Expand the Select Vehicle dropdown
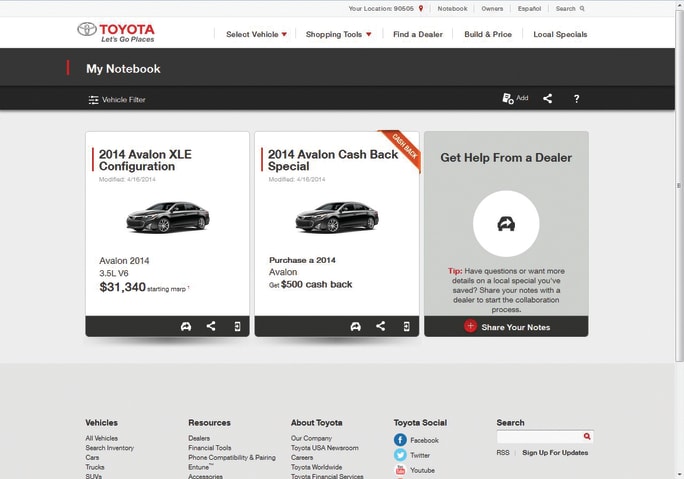The width and height of the screenshot is (684, 479). (x=256, y=34)
